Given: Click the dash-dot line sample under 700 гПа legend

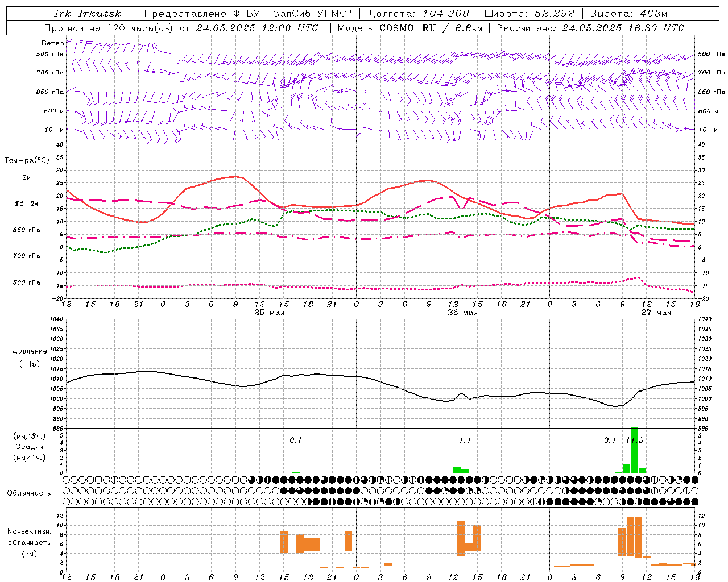Looking at the screenshot, I should tap(25, 263).
